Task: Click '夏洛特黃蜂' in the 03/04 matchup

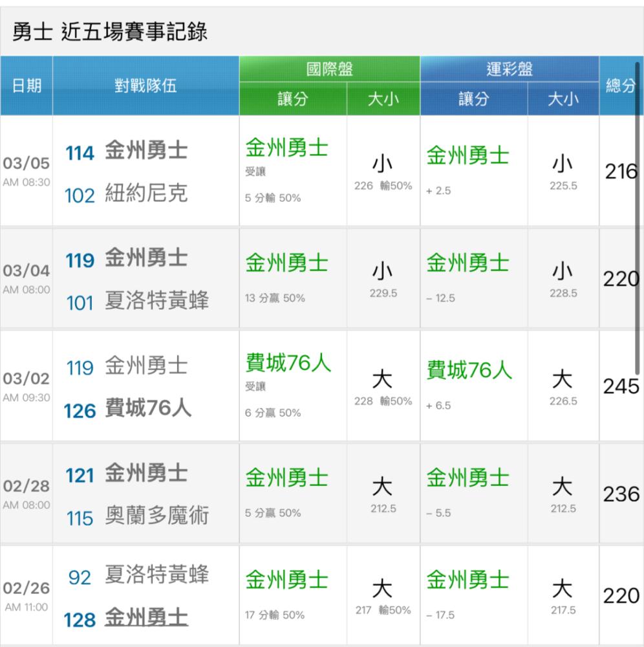Action: click(x=156, y=300)
